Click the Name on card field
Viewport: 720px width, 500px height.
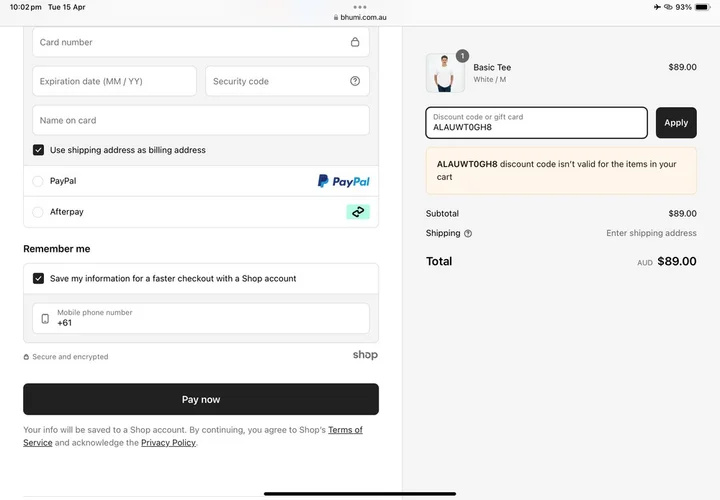(200, 120)
